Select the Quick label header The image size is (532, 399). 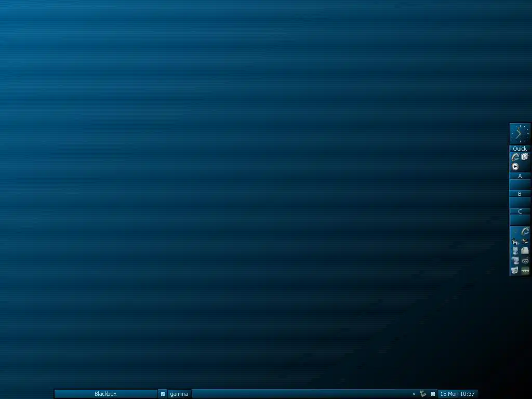coord(520,149)
